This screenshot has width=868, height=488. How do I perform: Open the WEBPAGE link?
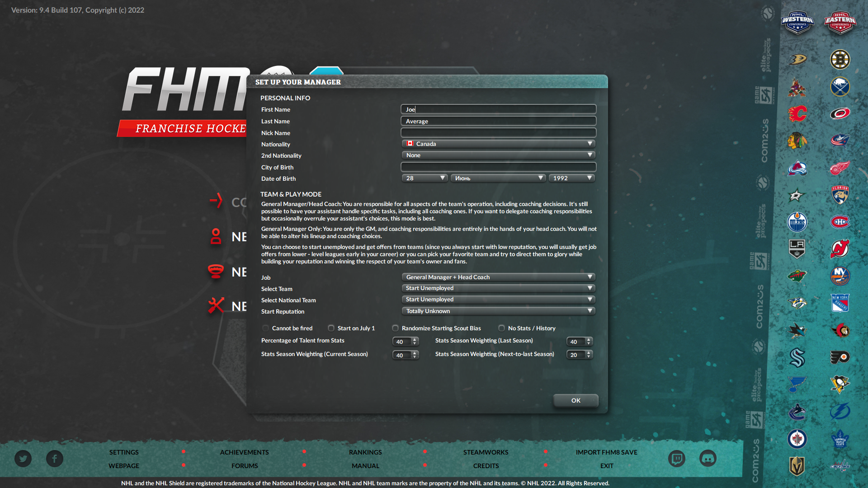coord(124,466)
